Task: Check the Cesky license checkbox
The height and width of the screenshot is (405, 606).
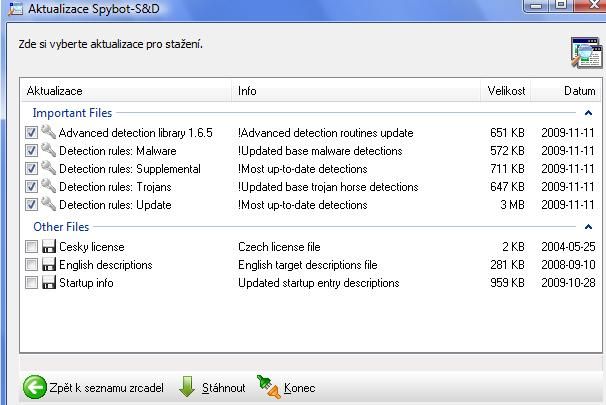Action: [31, 247]
